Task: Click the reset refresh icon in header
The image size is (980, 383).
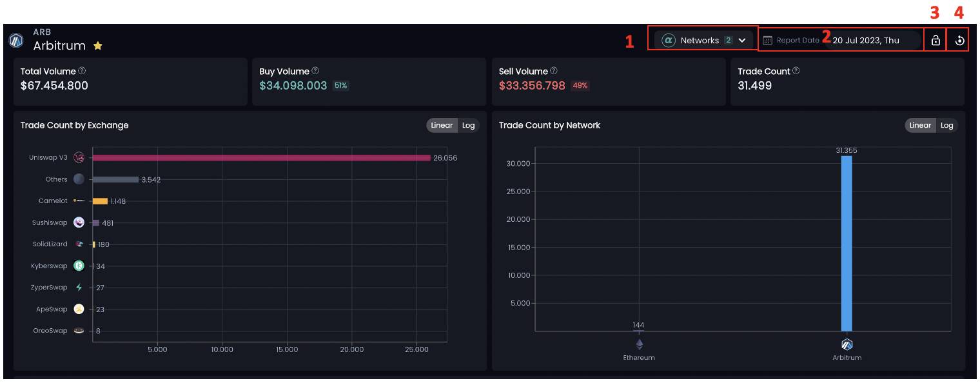Action: coord(960,41)
